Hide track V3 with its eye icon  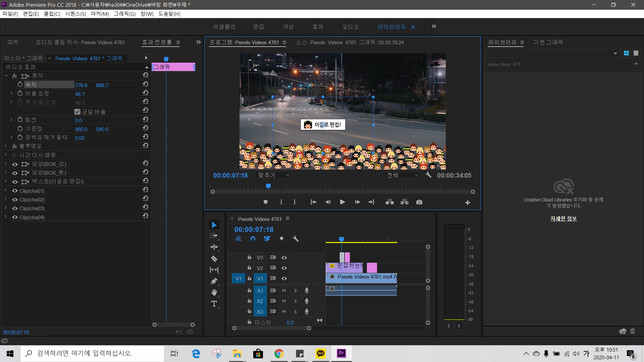tap(284, 257)
